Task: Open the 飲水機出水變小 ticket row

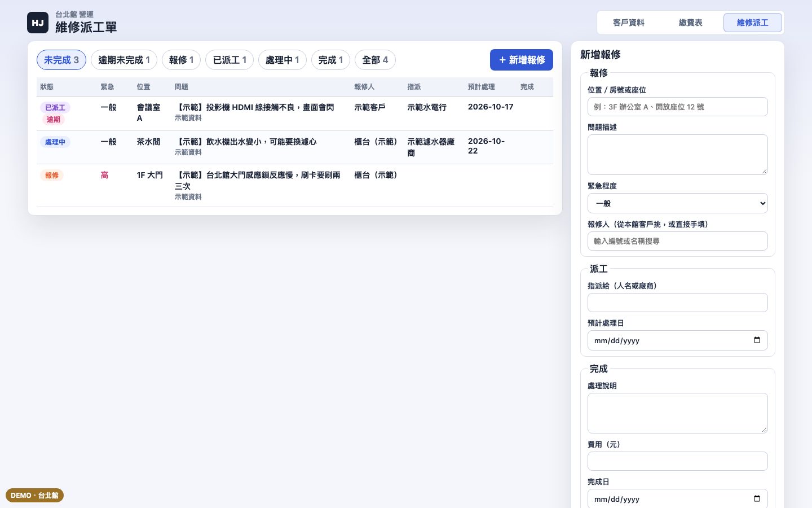Action: pos(295,147)
